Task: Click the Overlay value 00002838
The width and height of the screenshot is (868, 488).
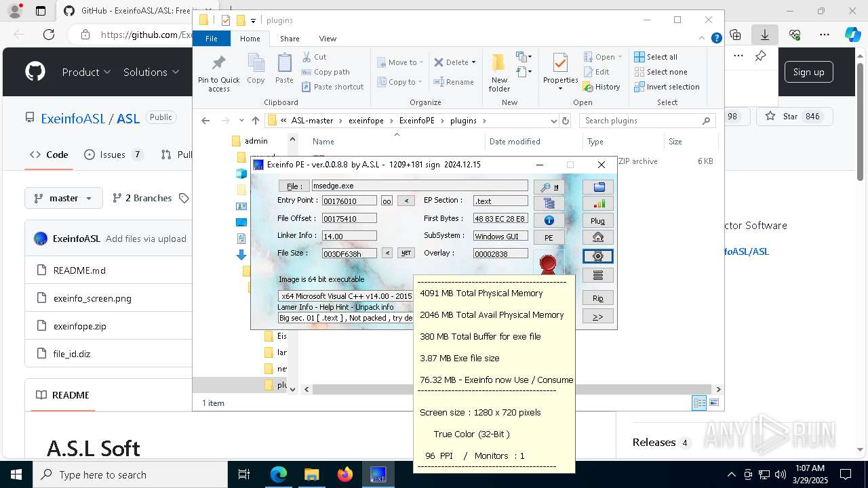Action: [x=500, y=253]
